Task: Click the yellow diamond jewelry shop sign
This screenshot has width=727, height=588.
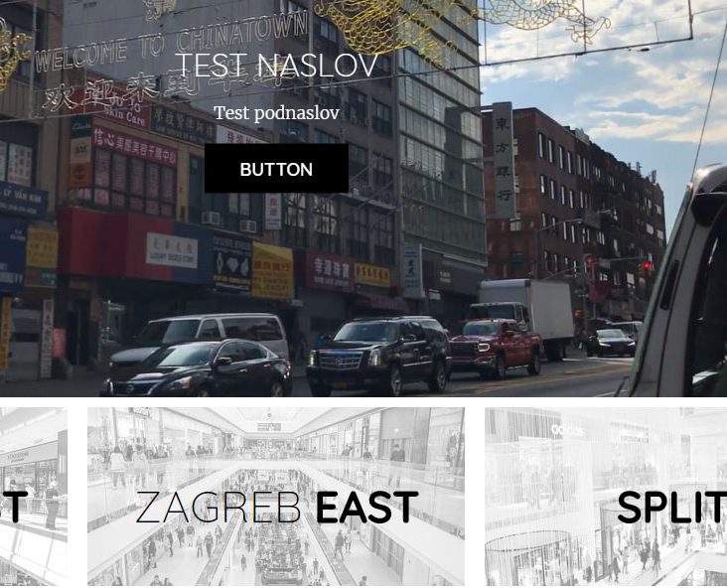Action: click(272, 271)
